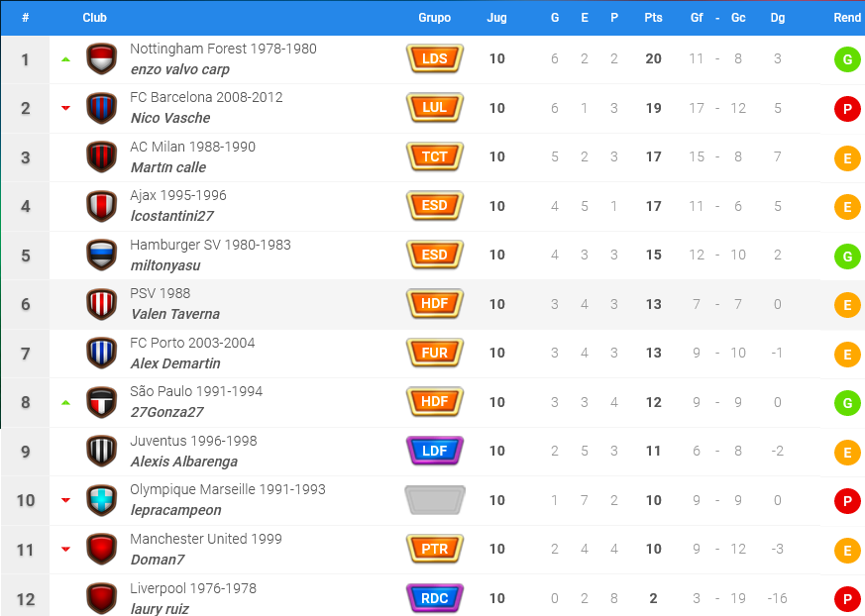Click the Nottingham Forest club shield icon
865x616 pixels.
click(x=101, y=59)
